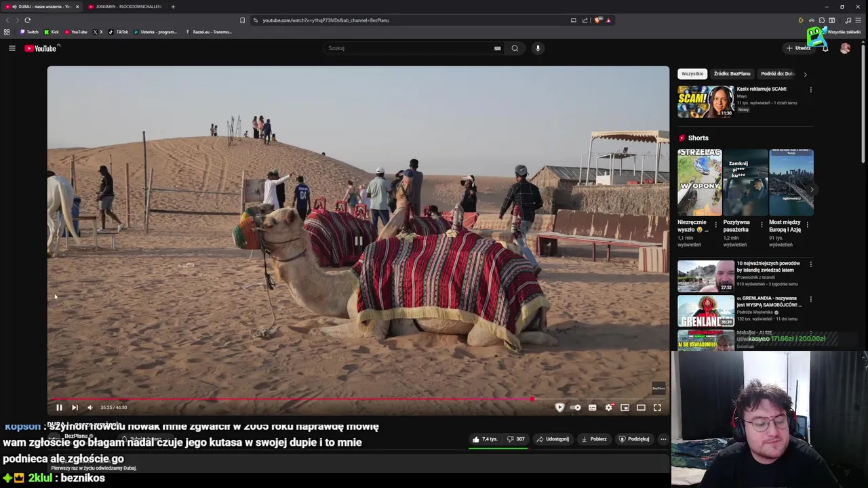Open the YouTube bookmark

76,32
